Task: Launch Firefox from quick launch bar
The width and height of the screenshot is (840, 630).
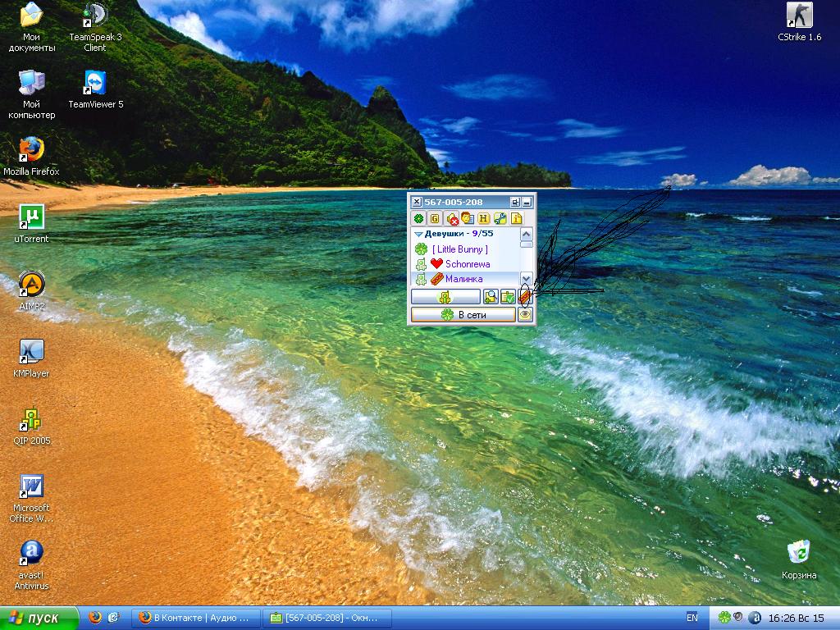Action: pos(95,618)
